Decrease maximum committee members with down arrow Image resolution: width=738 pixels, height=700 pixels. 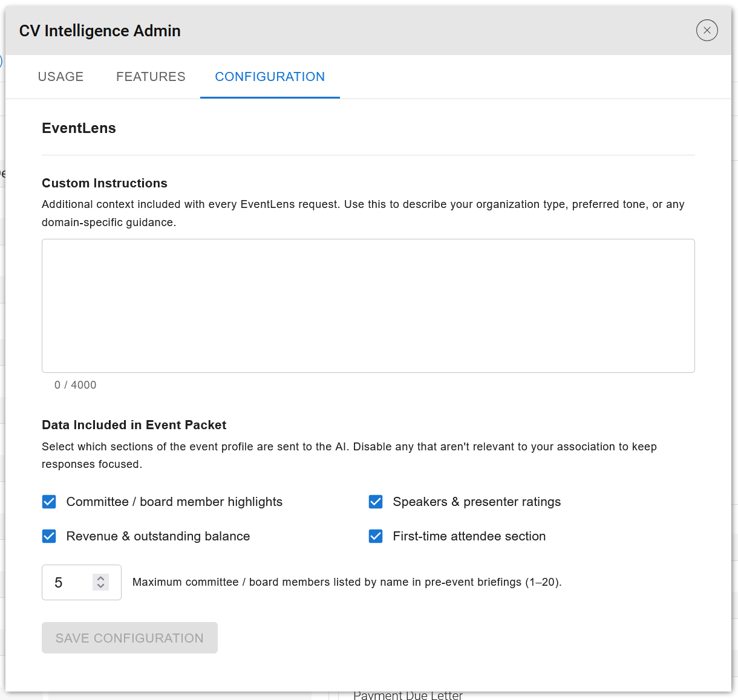[101, 586]
